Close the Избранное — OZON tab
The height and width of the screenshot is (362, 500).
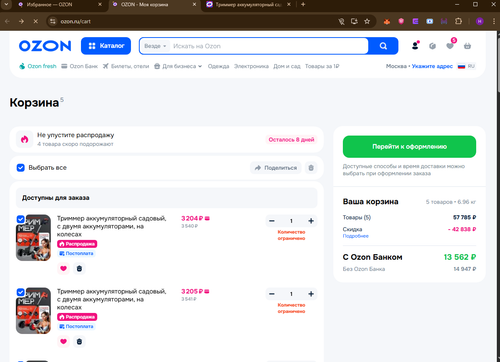click(x=100, y=5)
